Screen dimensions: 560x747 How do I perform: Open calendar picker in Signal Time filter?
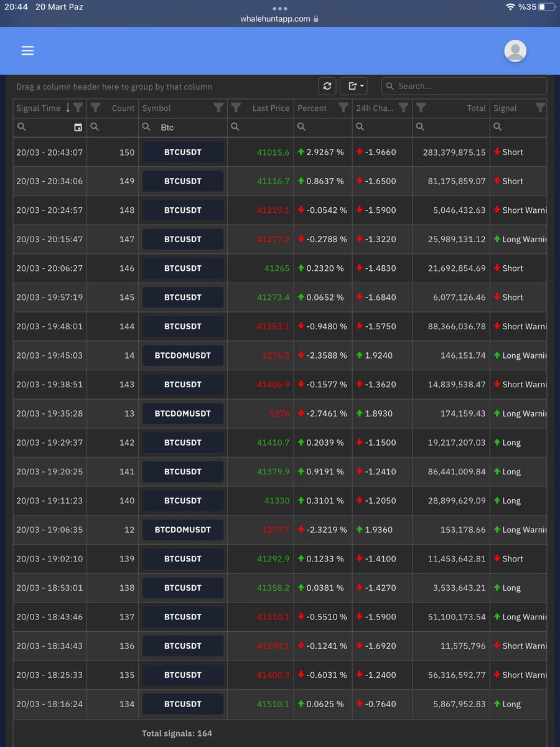coord(78,127)
